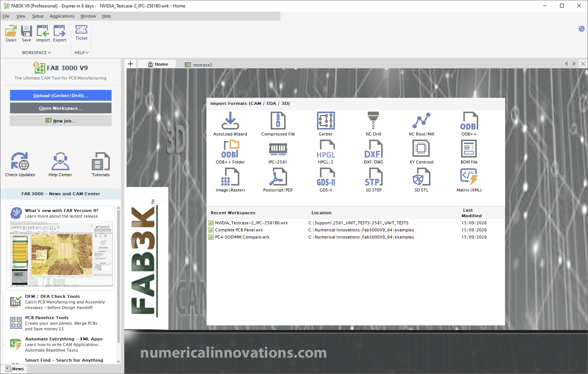Screen dimensions: 588x374
Task: Choose the GDS-II import icon
Action: [x=326, y=180]
